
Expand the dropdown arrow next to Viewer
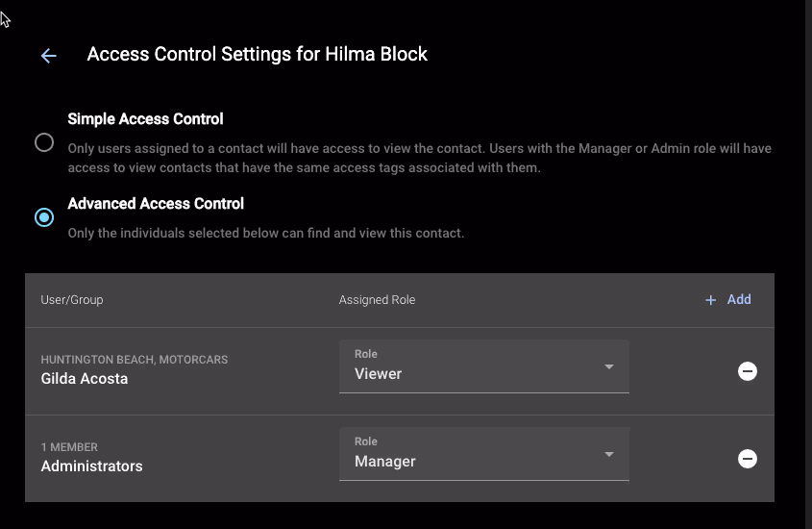pos(608,367)
